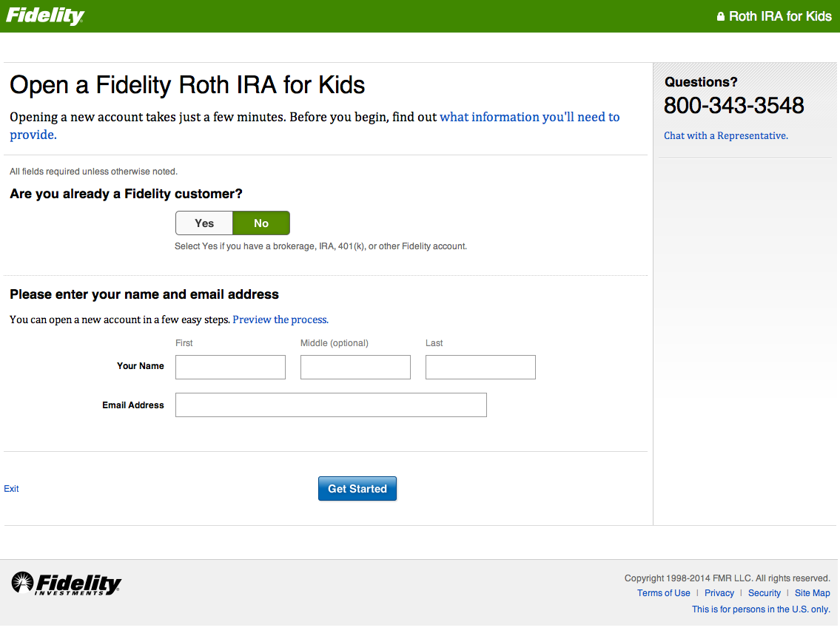Click the Fidelity logo in header
This screenshot has width=840, height=639.
45,16
